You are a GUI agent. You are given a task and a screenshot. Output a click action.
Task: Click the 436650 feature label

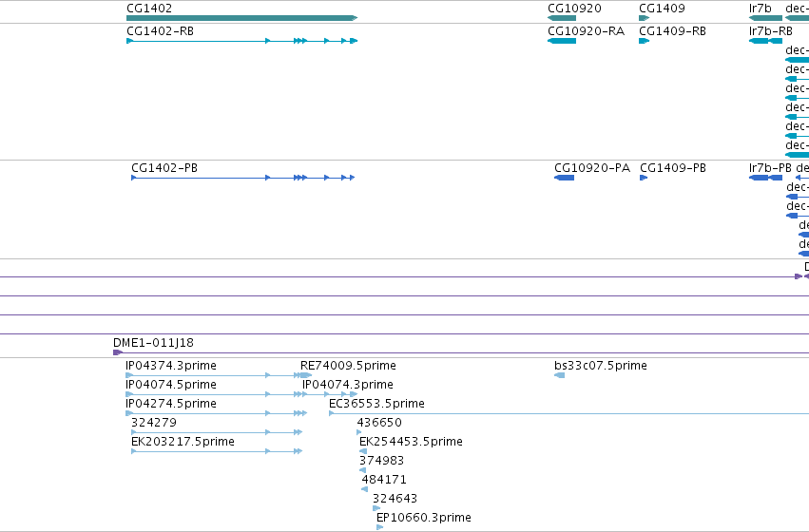pos(379,423)
